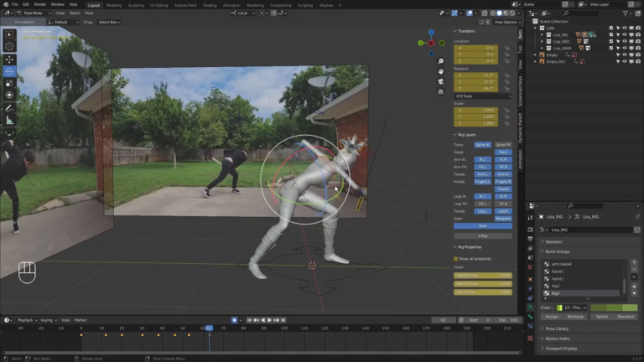Toggle the auto keying record button

pyautogui.click(x=234, y=320)
